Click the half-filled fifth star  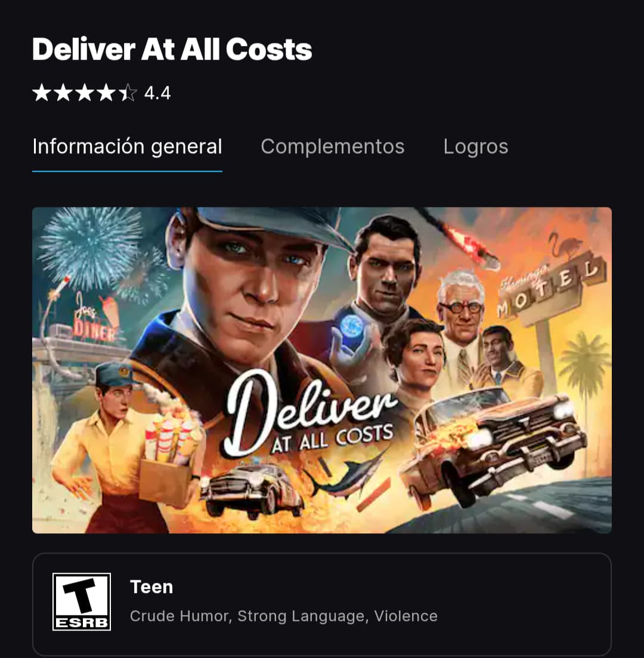click(128, 92)
